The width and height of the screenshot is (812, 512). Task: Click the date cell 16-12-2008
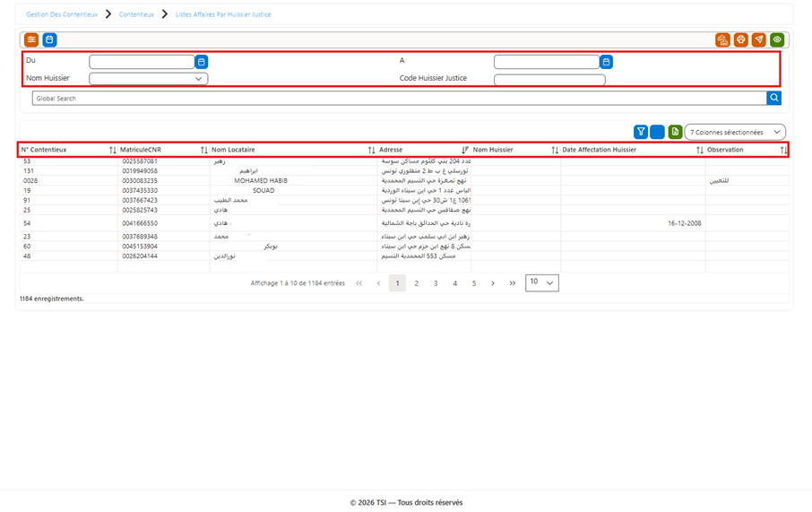click(x=633, y=223)
